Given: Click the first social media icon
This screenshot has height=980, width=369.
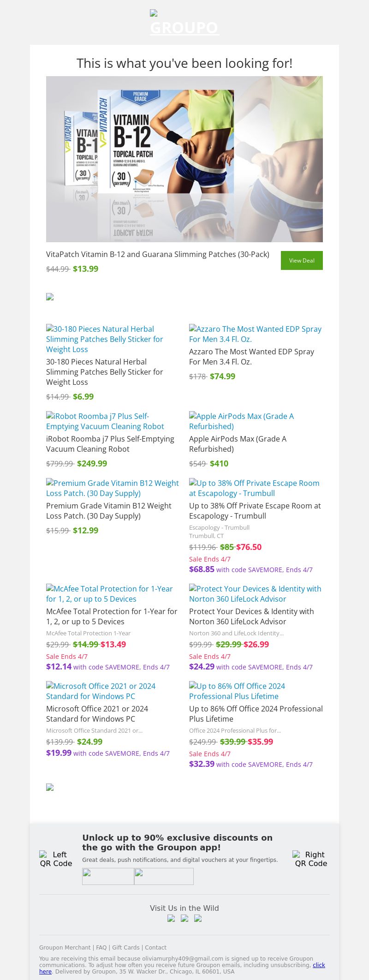Looking at the screenshot, I should [x=171, y=918].
